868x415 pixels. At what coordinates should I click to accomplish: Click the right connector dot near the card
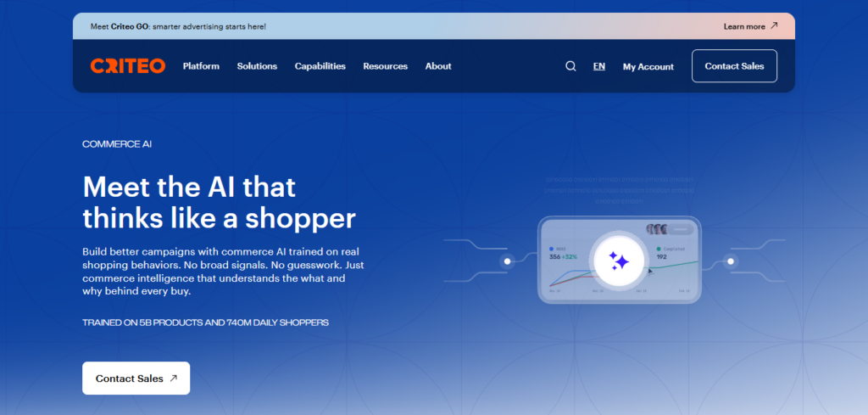pyautogui.click(x=731, y=261)
